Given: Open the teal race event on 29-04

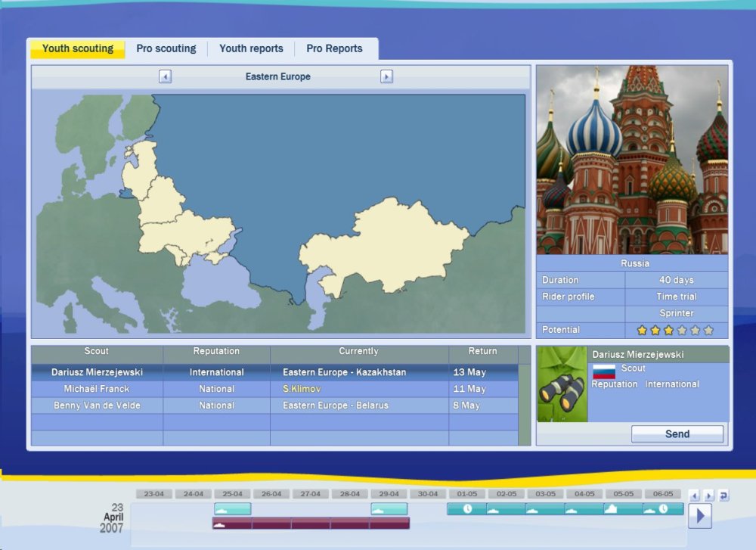Looking at the screenshot, I should coord(389,509).
